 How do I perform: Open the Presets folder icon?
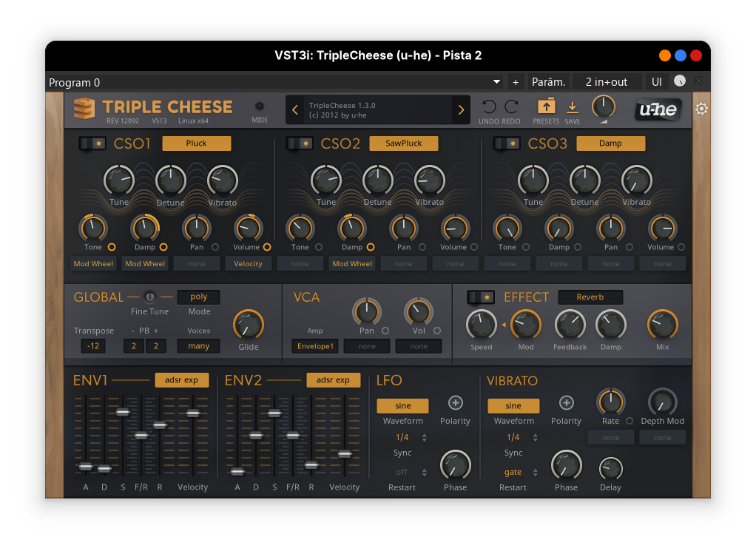click(546, 106)
